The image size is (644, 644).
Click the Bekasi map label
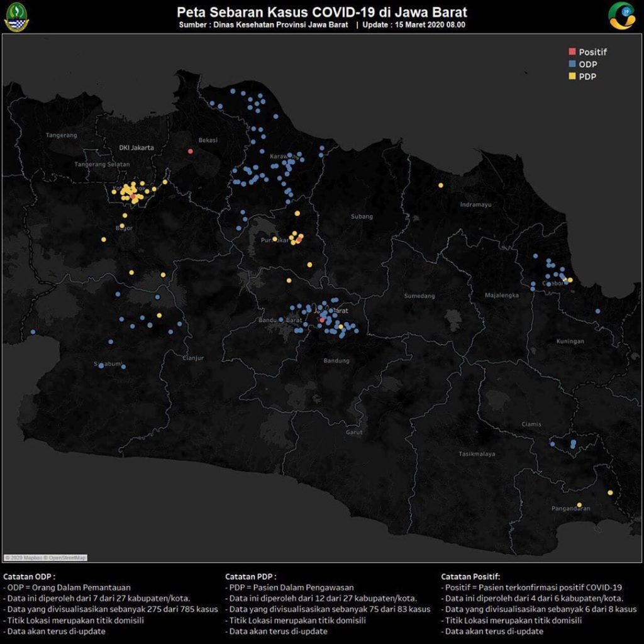pos(208,140)
